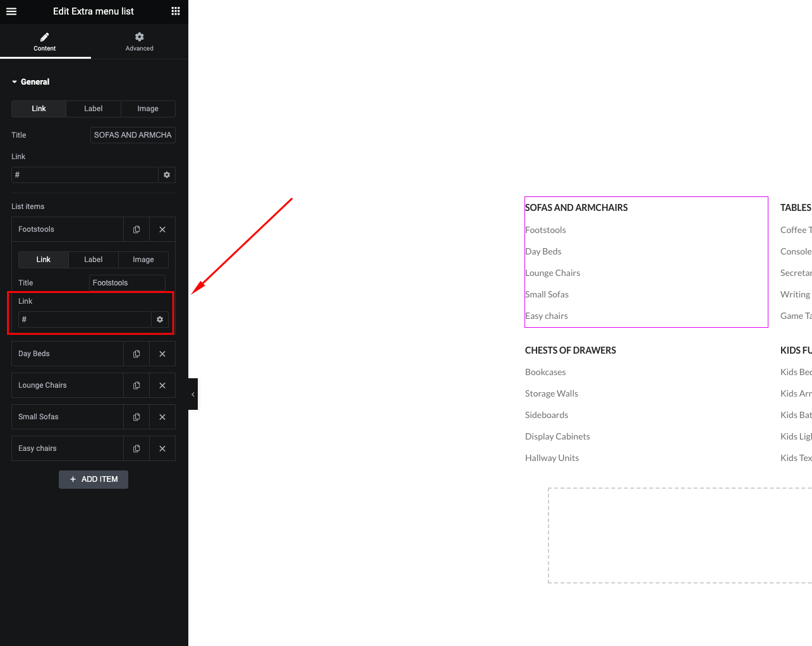This screenshot has width=812, height=646.
Task: Duplicate the Lounge Chairs item
Action: [x=136, y=385]
